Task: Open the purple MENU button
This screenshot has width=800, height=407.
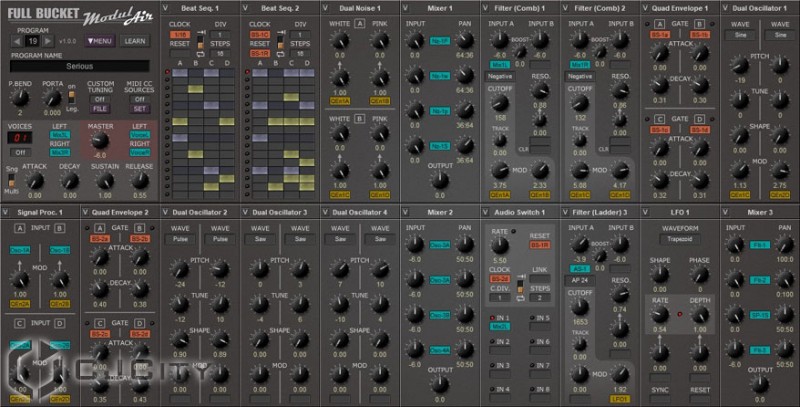Action: click(100, 41)
